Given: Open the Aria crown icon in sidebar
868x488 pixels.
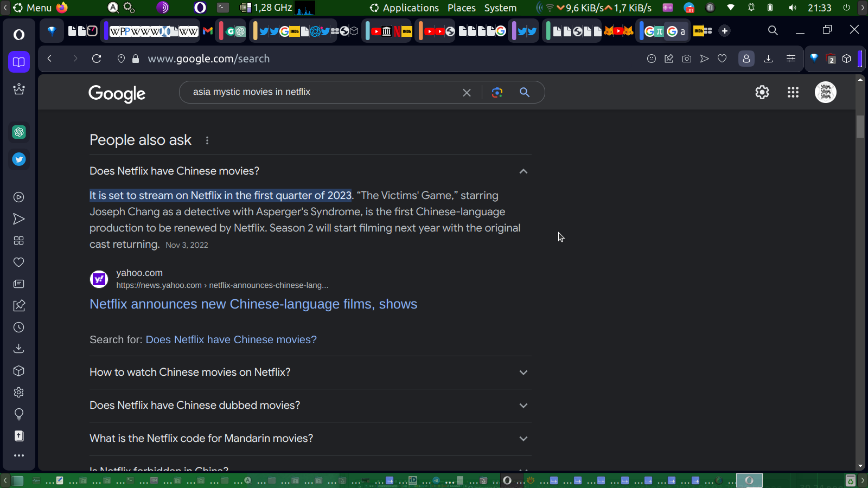Looking at the screenshot, I should [19, 89].
